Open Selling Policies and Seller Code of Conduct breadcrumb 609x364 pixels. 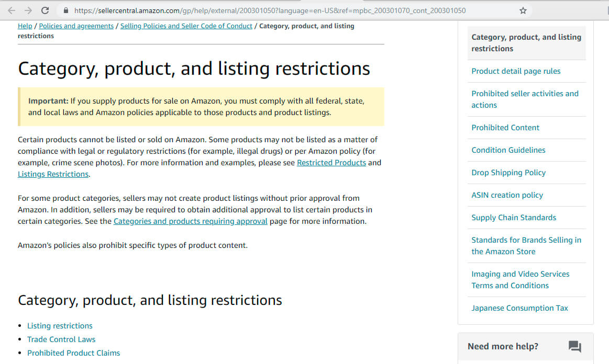pos(186,26)
